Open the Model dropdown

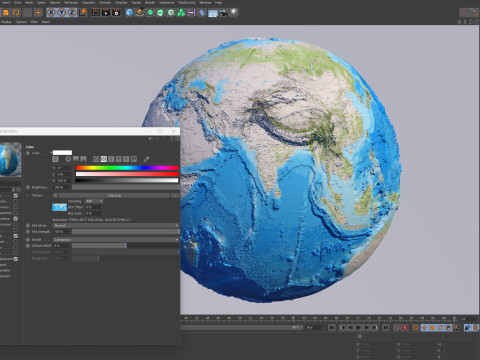(116, 240)
